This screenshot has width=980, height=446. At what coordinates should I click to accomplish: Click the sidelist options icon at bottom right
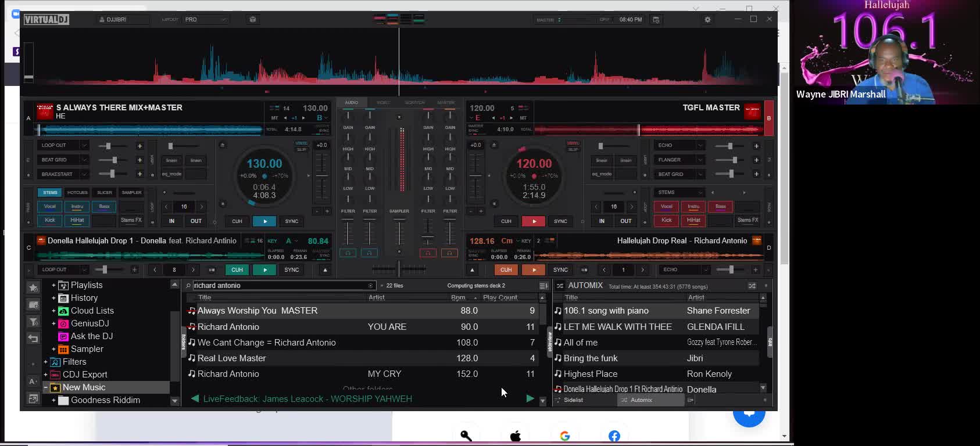691,400
